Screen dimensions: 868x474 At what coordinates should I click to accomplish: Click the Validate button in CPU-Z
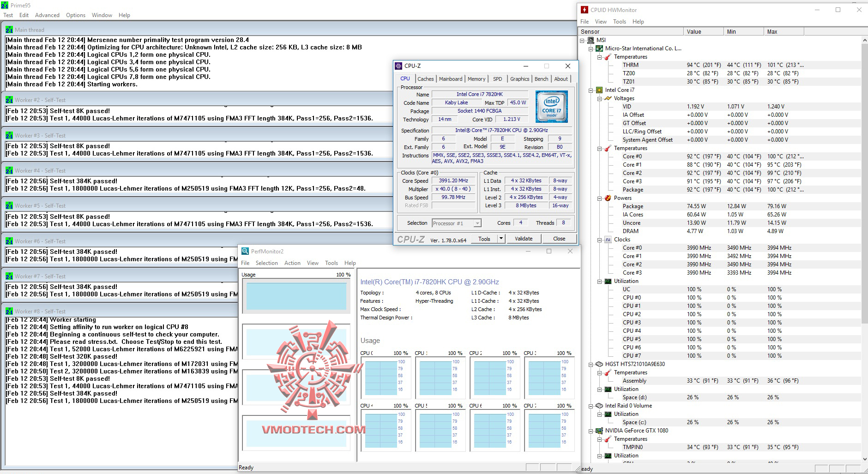tap(524, 239)
